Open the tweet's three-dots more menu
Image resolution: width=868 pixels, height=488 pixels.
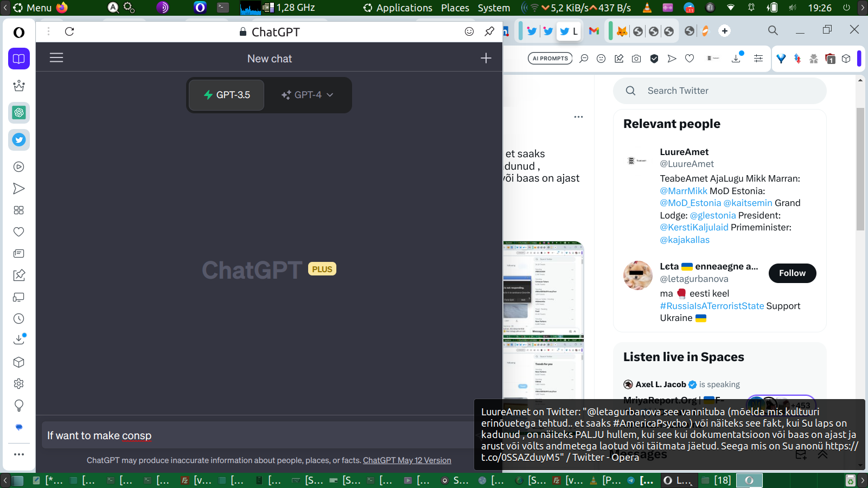coord(579,117)
